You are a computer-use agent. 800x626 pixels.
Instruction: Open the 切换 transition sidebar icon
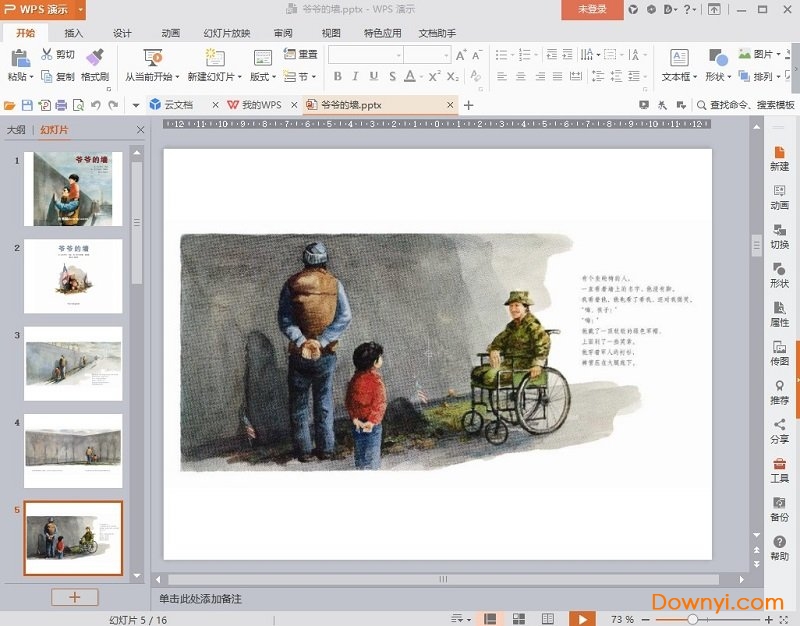point(779,234)
